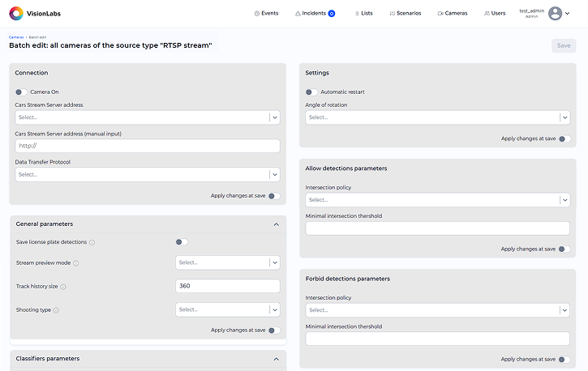The height and width of the screenshot is (371, 588).
Task: Click the info icon beside Save license plate detections
Action: [x=92, y=242]
